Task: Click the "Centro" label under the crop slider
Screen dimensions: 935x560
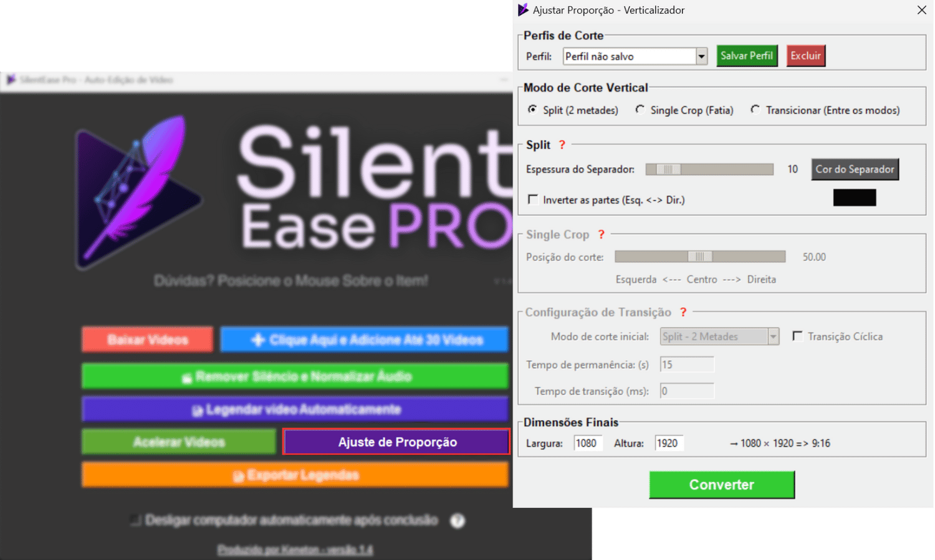Action: tap(702, 279)
